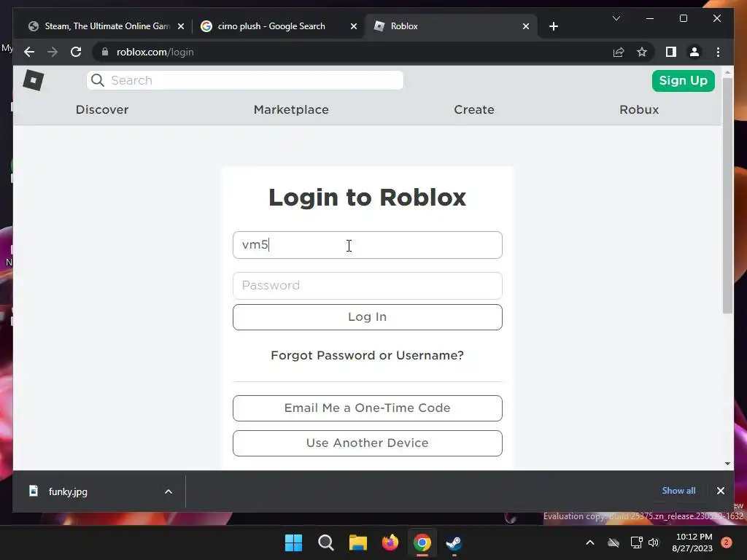
Task: Open the Marketplace menu item
Action: (x=291, y=109)
